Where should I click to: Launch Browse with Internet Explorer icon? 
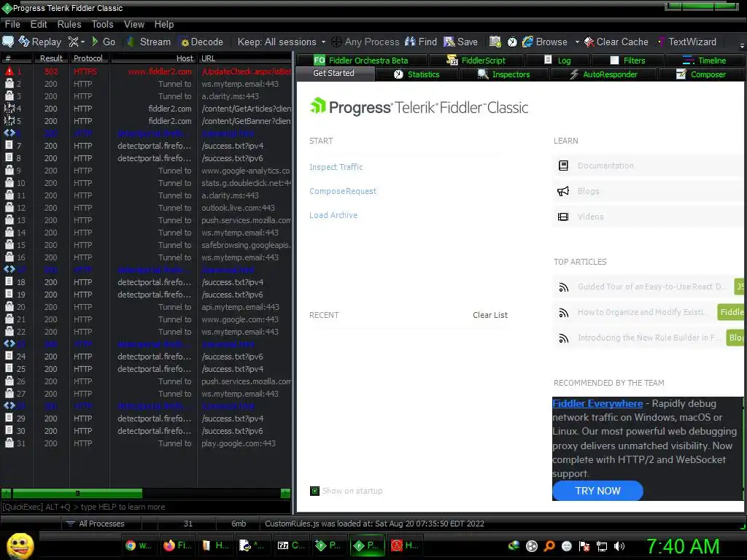(x=545, y=42)
